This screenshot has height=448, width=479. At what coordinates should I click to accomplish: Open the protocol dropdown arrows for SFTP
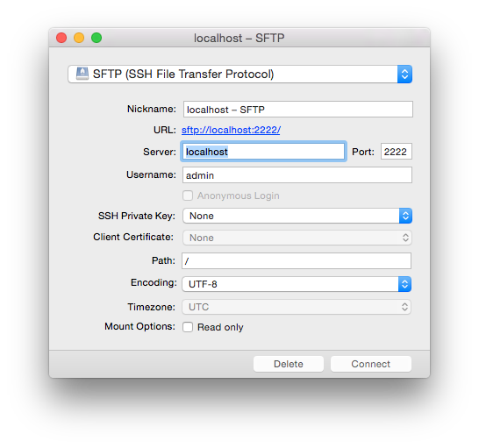tap(404, 74)
